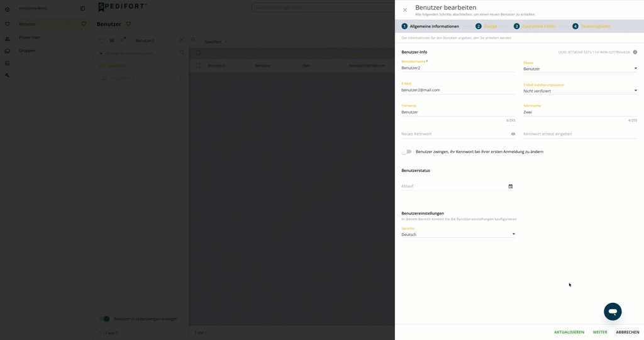Screen dimensions: 644x340
Task: Open the Sprache dropdown
Action: click(x=458, y=234)
